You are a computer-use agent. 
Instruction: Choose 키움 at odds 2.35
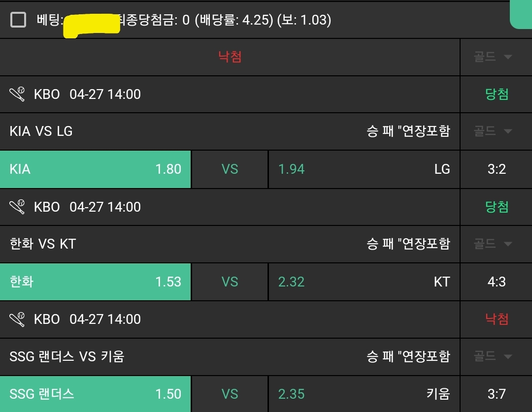(x=364, y=394)
